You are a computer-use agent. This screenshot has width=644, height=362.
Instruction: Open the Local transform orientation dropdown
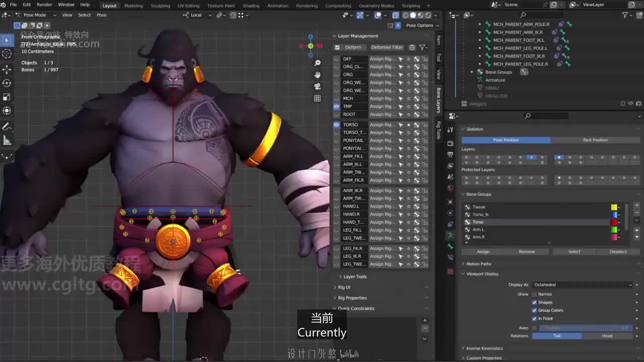pos(196,15)
